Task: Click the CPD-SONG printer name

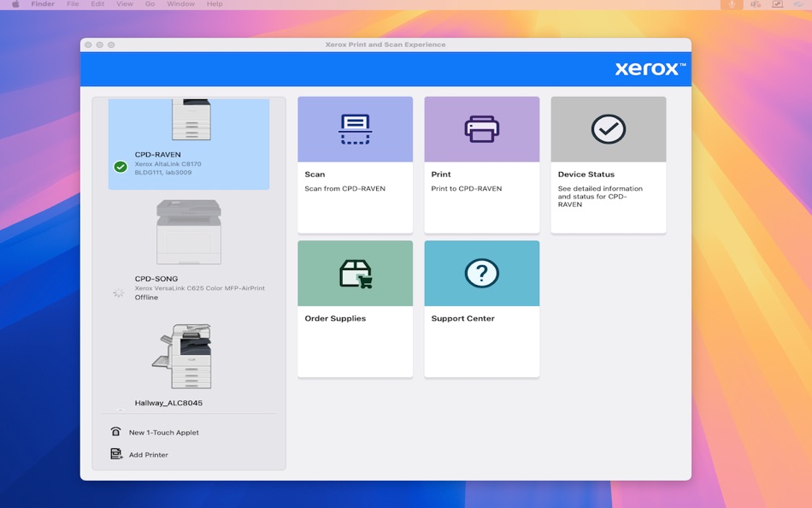Action: click(x=156, y=279)
